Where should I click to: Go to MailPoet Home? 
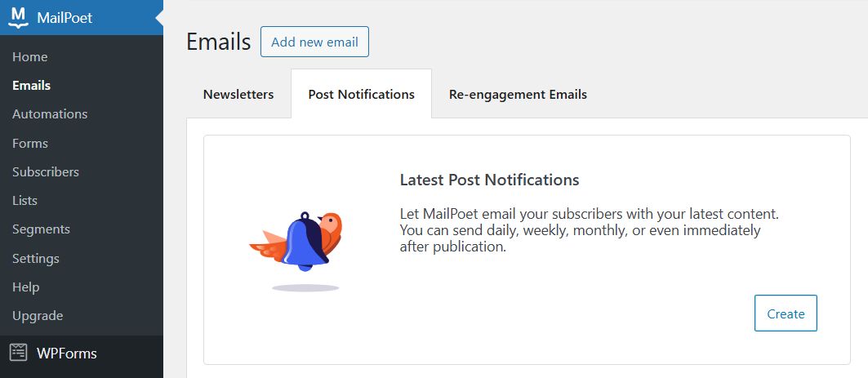pyautogui.click(x=30, y=57)
